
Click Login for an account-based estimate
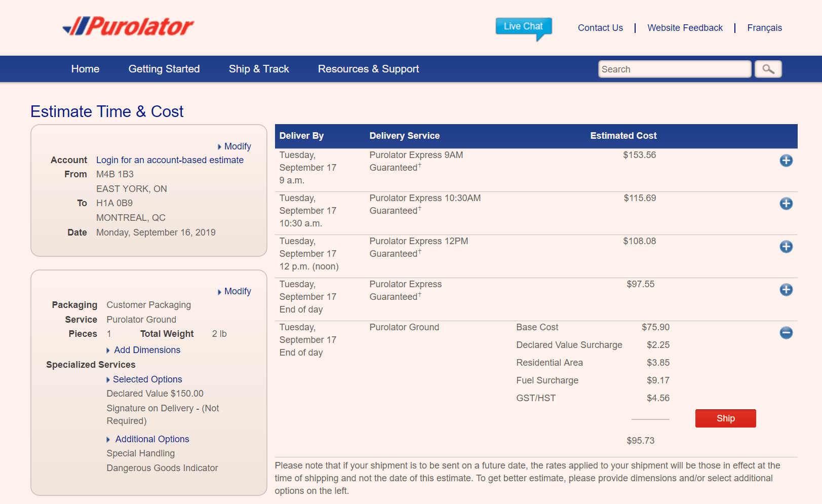click(170, 160)
